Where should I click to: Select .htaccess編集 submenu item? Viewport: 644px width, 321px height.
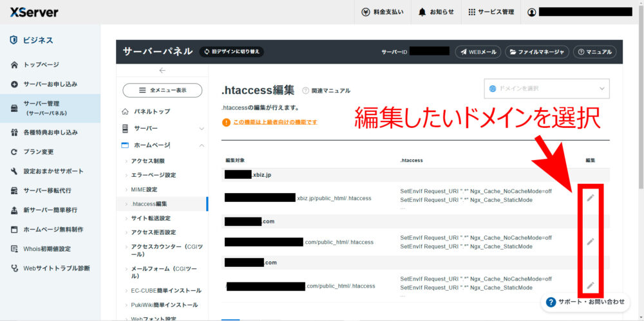[x=162, y=204]
